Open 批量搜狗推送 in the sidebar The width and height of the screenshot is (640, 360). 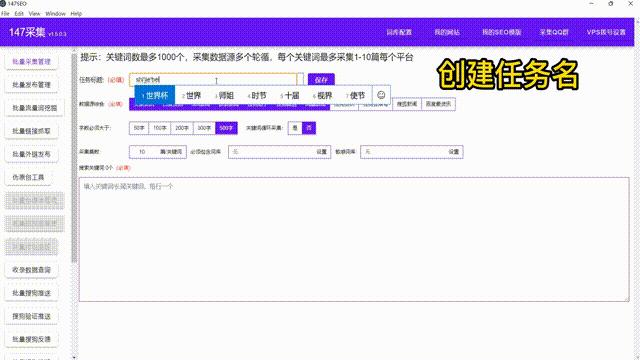pyautogui.click(x=31, y=293)
